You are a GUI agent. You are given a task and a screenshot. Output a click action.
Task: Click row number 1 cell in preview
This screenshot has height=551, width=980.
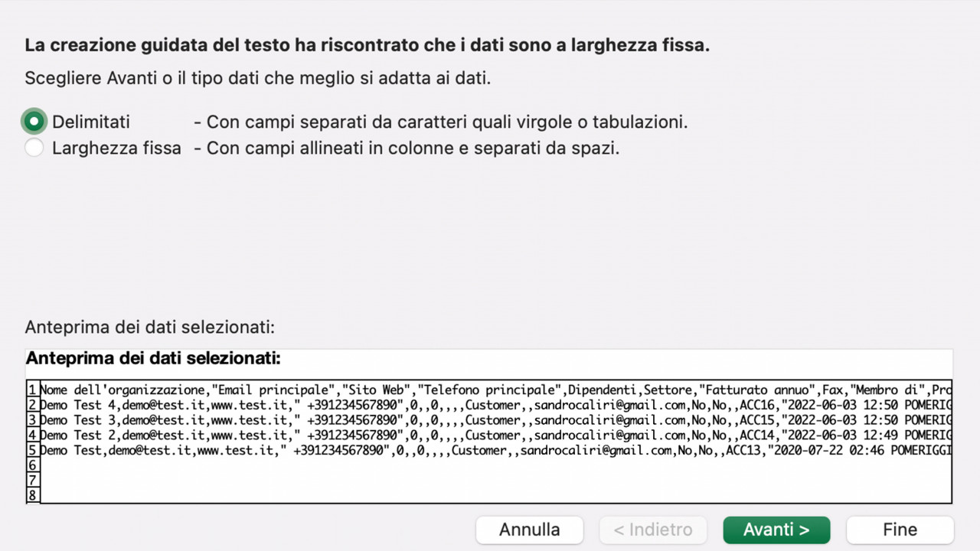33,390
